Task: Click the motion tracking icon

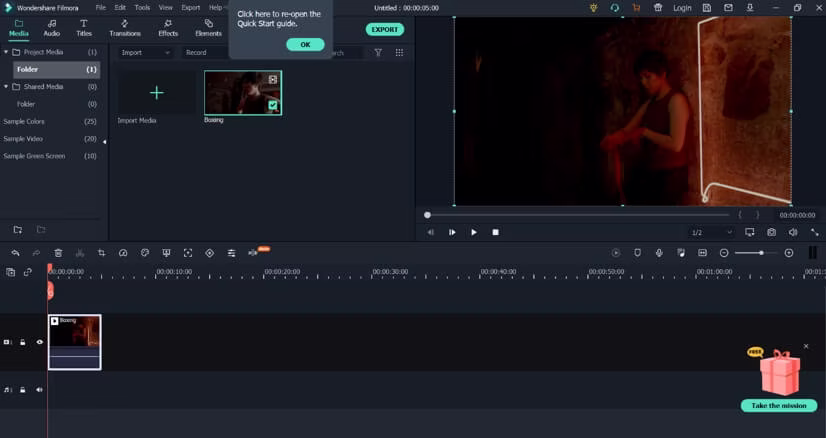Action: pyautogui.click(x=188, y=253)
